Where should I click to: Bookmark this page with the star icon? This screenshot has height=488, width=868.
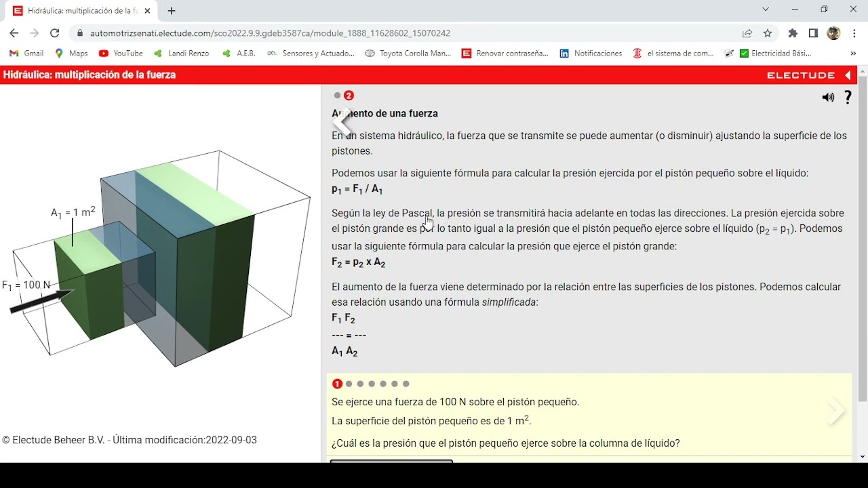768,33
